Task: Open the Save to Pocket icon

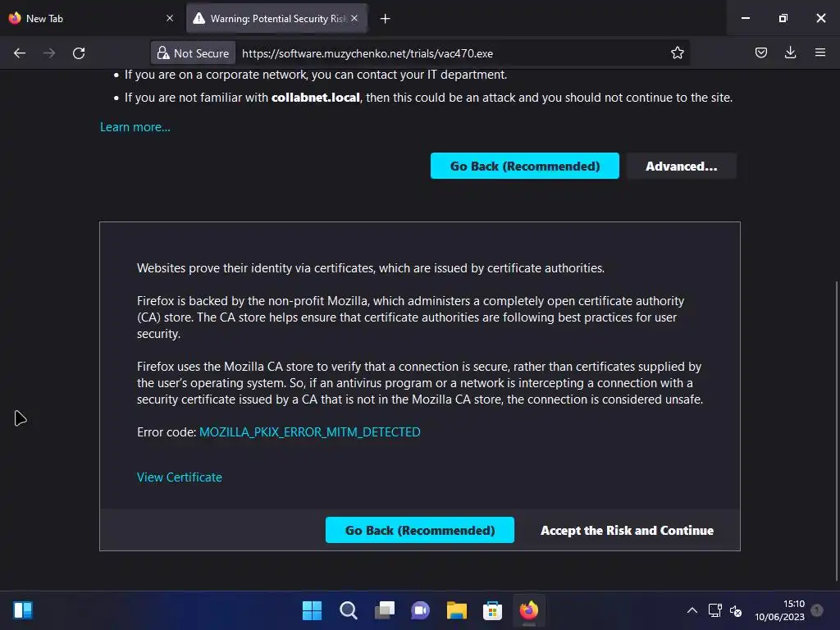Action: click(x=760, y=52)
